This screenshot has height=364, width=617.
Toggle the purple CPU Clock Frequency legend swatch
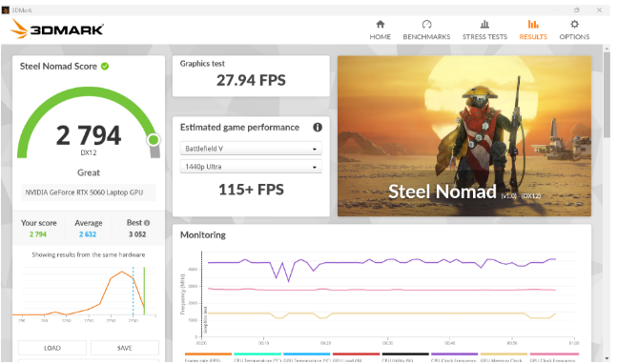(x=455, y=354)
